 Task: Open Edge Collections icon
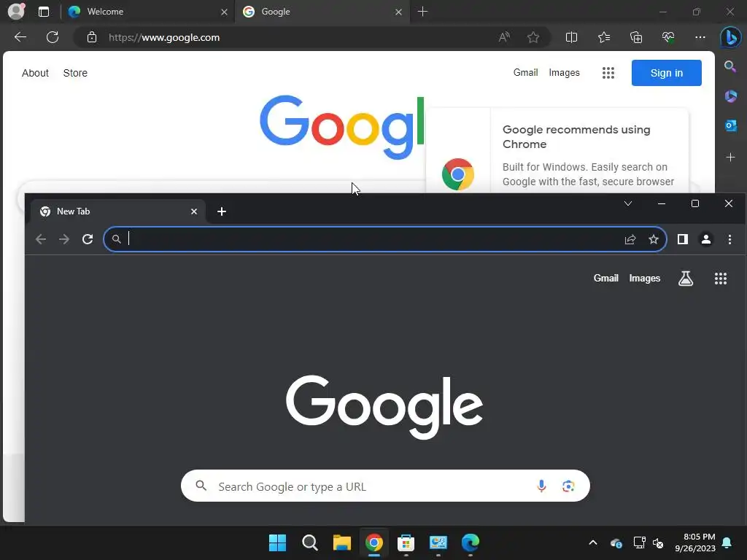[636, 37]
